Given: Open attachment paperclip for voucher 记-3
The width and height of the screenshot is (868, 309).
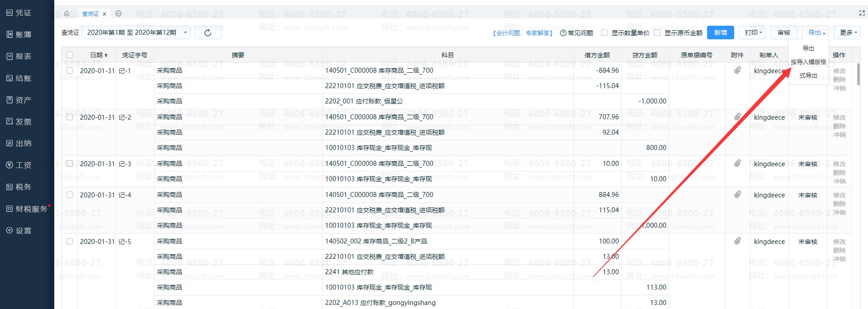Looking at the screenshot, I should (x=737, y=163).
